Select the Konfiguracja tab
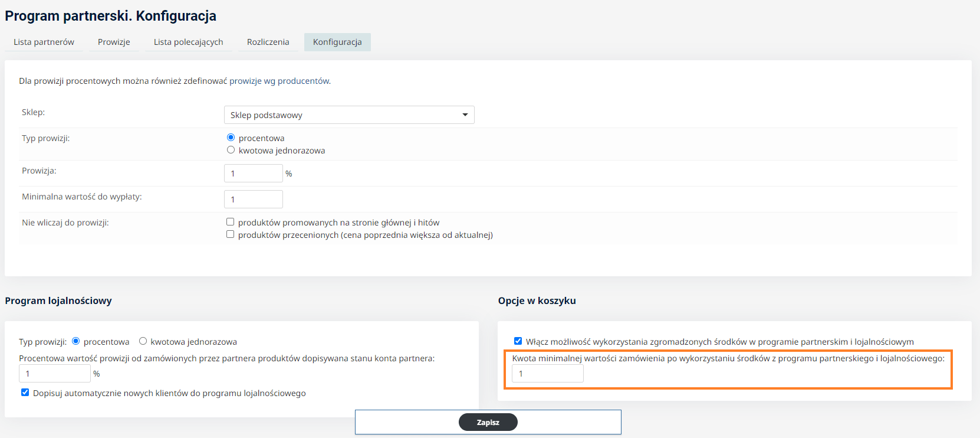Image resolution: width=980 pixels, height=438 pixels. (x=337, y=42)
